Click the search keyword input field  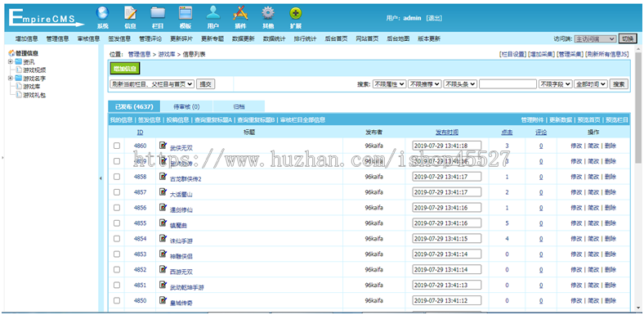[508, 84]
